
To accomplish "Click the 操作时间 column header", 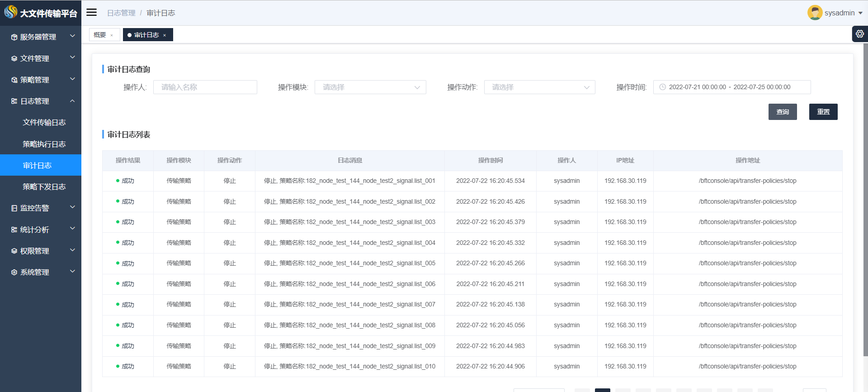I will tap(491, 160).
